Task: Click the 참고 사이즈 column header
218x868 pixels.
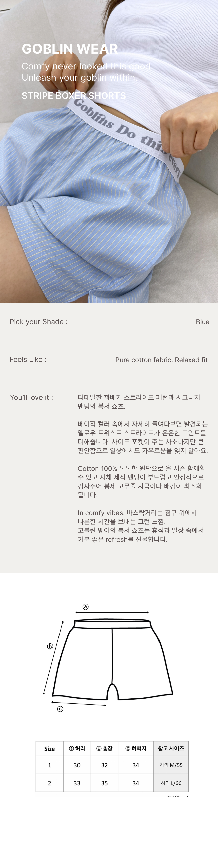Action: coord(171,748)
